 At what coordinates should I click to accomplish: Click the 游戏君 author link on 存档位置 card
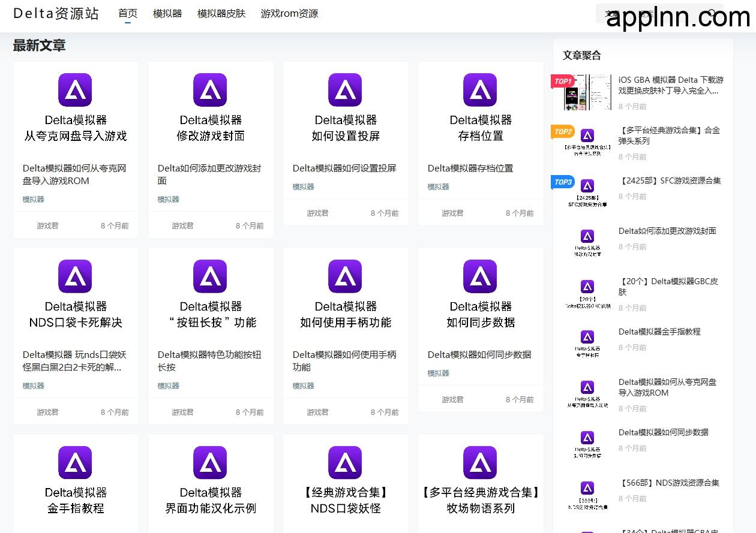pyautogui.click(x=452, y=213)
